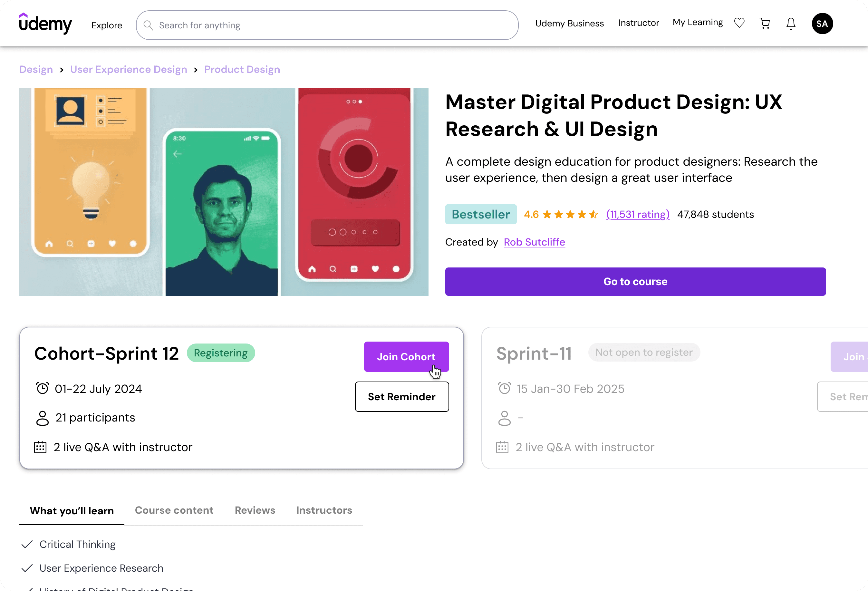Image resolution: width=868 pixels, height=591 pixels.
Task: Click the search magnifier icon
Action: (148, 25)
